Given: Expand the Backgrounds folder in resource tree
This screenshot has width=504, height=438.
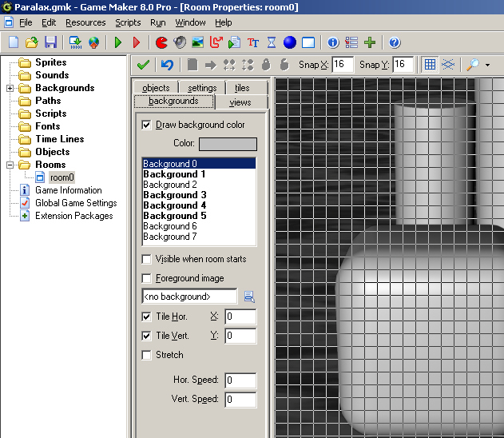Looking at the screenshot, I should tap(10, 88).
